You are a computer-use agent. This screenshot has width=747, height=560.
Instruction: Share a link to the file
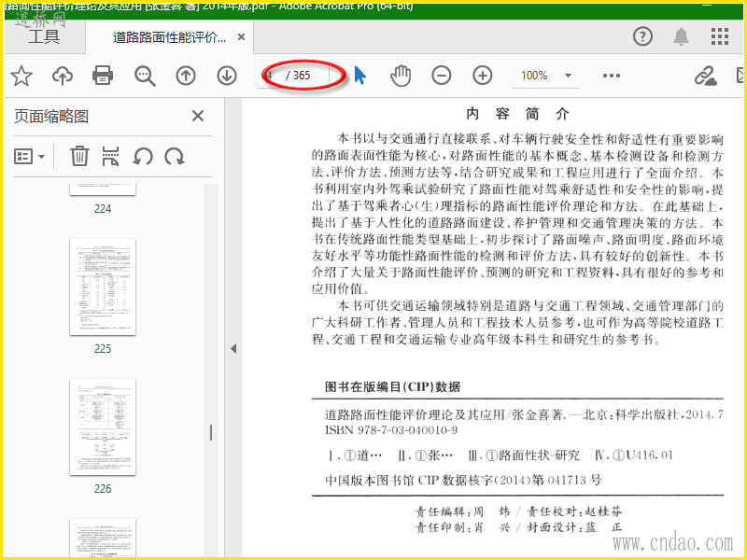click(x=705, y=76)
